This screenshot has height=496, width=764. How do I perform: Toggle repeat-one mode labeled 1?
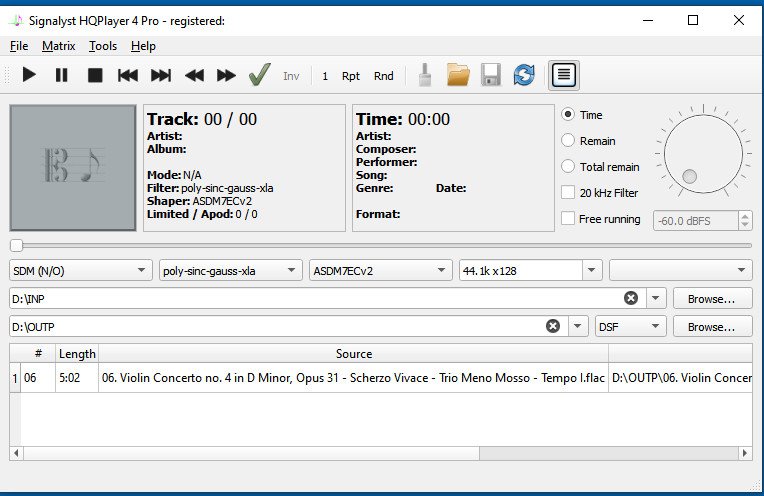tap(325, 76)
